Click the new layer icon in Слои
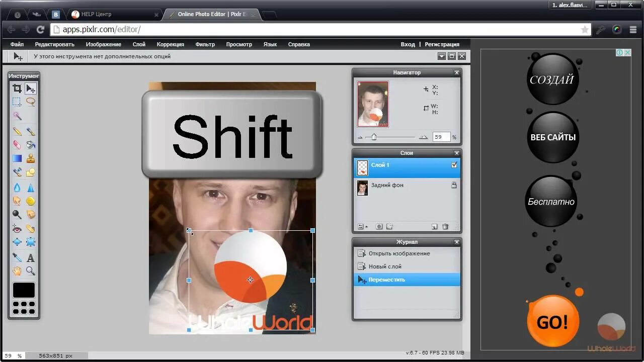 coord(435,227)
